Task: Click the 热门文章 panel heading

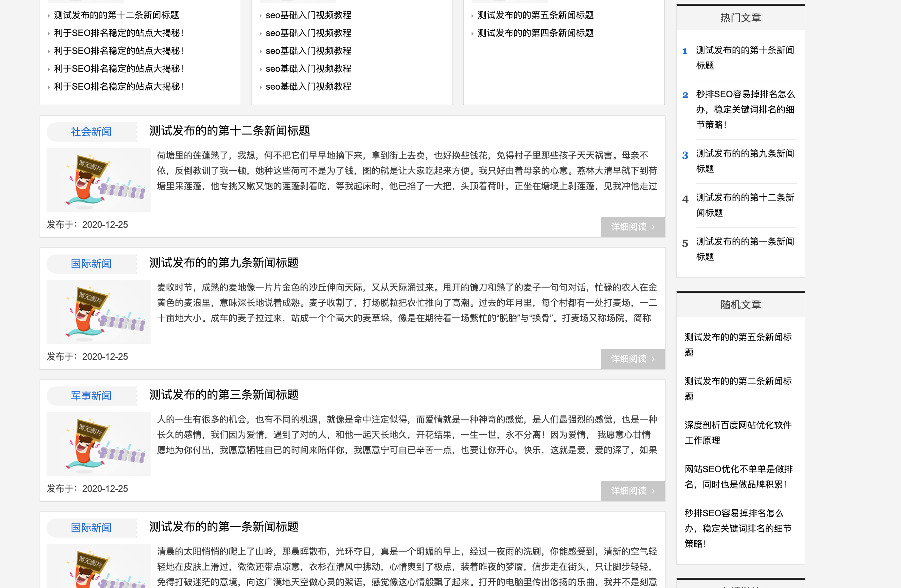Action: 741,18
